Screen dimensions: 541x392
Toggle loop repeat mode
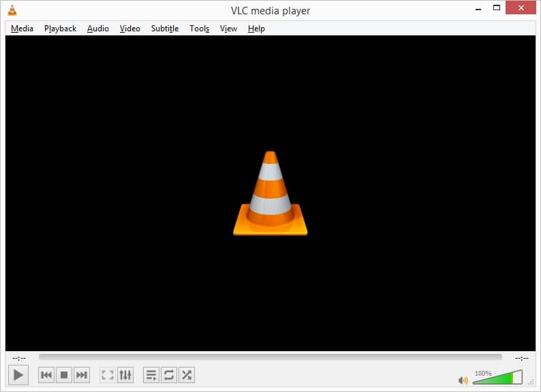[x=169, y=375]
